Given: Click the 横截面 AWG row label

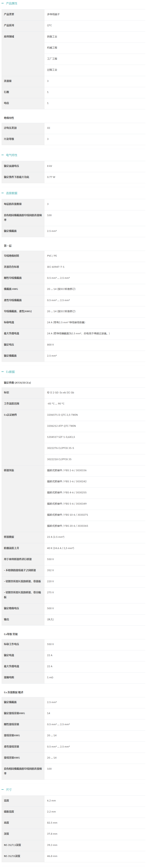Looking at the screenshot, I should click(11, 289).
